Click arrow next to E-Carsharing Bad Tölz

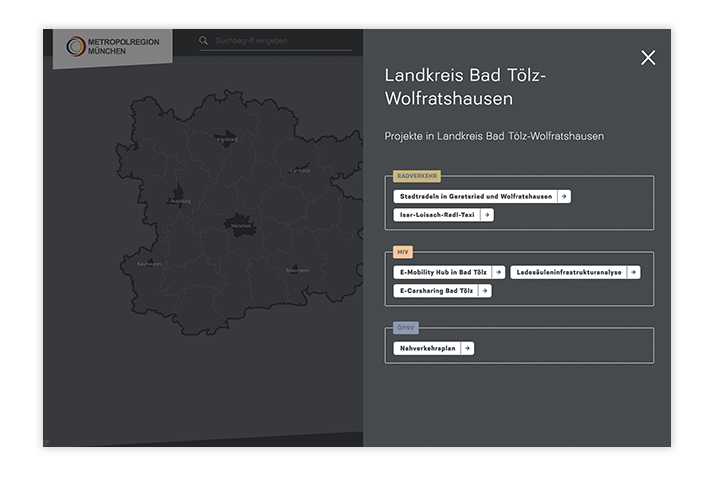point(485,291)
